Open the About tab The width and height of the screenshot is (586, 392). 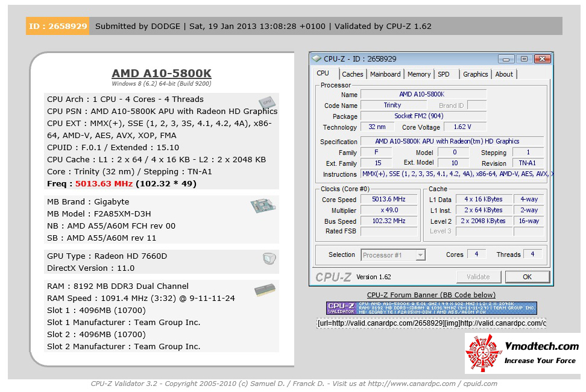click(x=504, y=74)
